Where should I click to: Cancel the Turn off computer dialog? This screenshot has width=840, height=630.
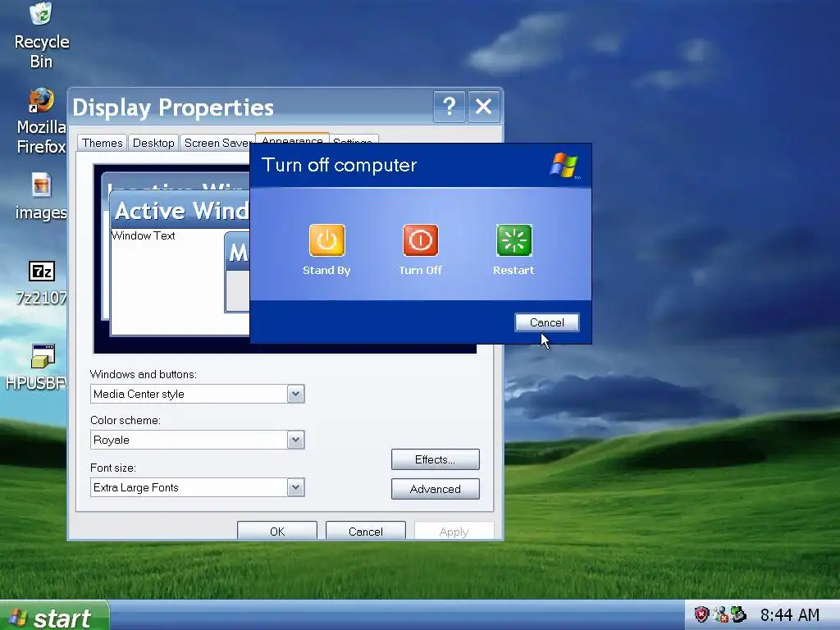(547, 322)
